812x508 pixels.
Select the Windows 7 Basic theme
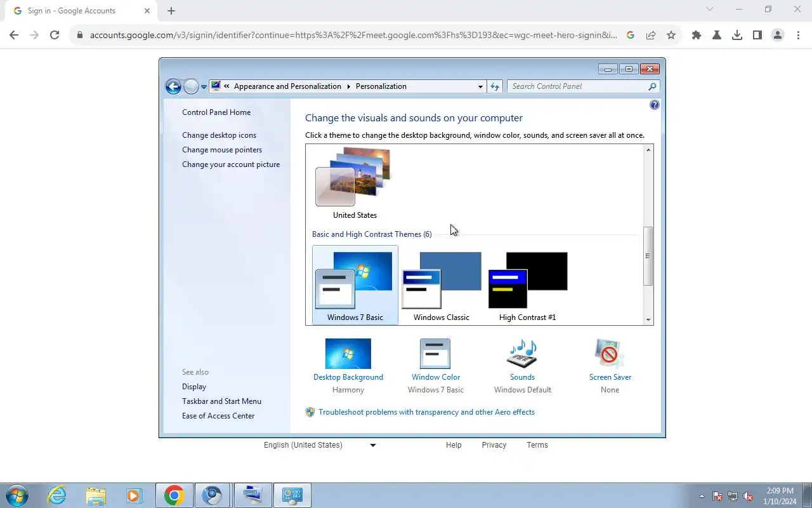tap(355, 285)
